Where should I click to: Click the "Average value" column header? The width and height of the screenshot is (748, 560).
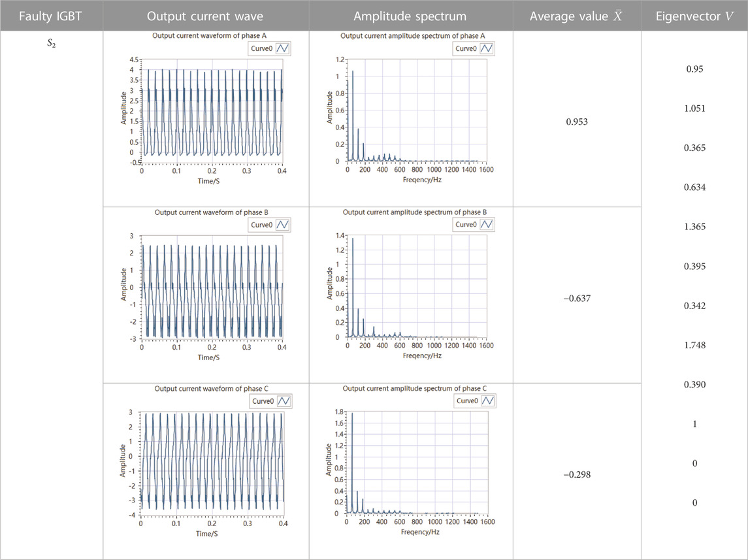click(576, 16)
